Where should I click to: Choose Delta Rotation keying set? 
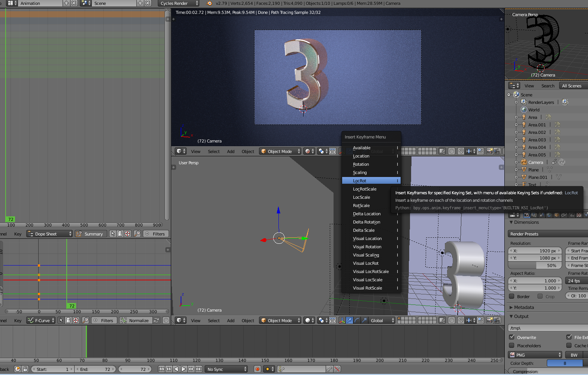click(371, 222)
